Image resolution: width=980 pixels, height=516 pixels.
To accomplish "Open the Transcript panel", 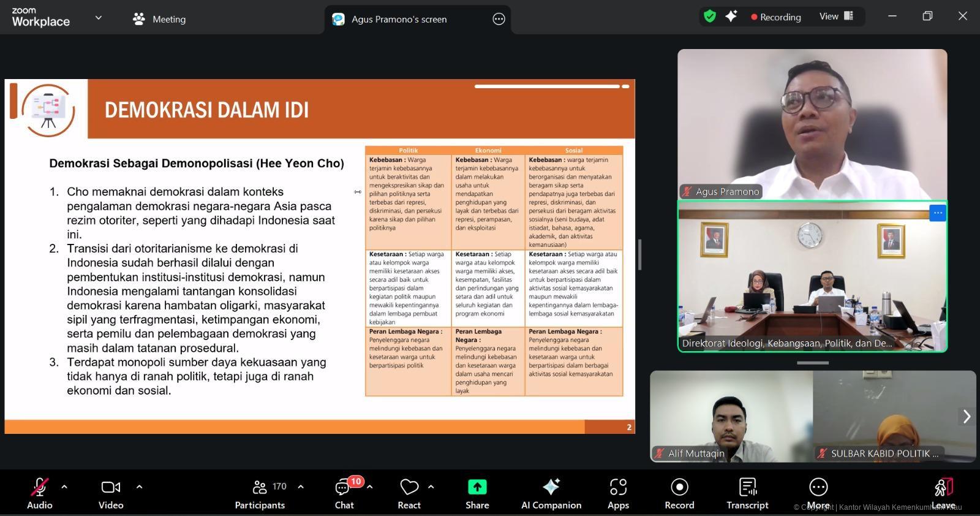I will pyautogui.click(x=747, y=492).
